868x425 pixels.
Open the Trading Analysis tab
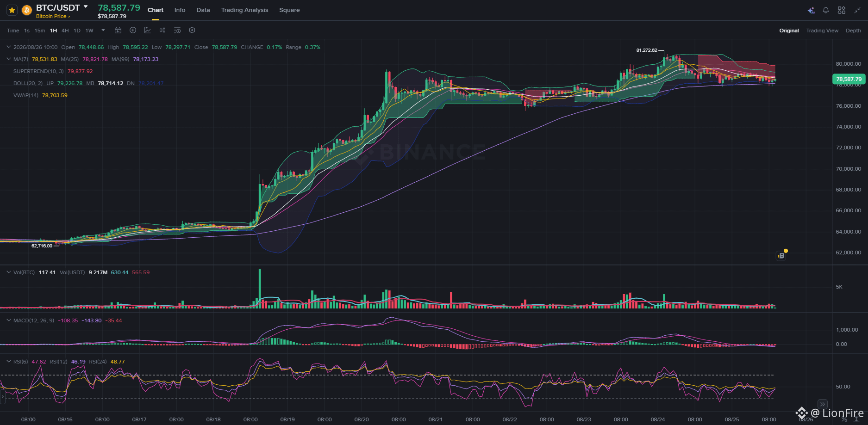[x=244, y=10]
